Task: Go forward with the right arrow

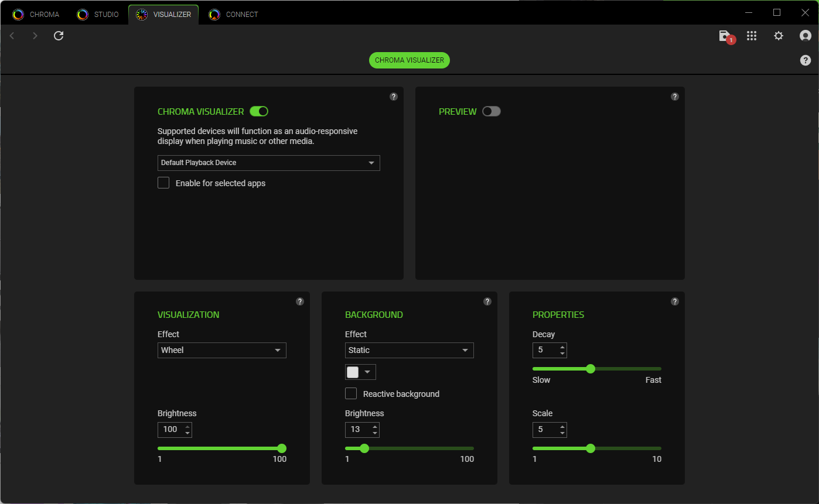Action: coord(35,36)
